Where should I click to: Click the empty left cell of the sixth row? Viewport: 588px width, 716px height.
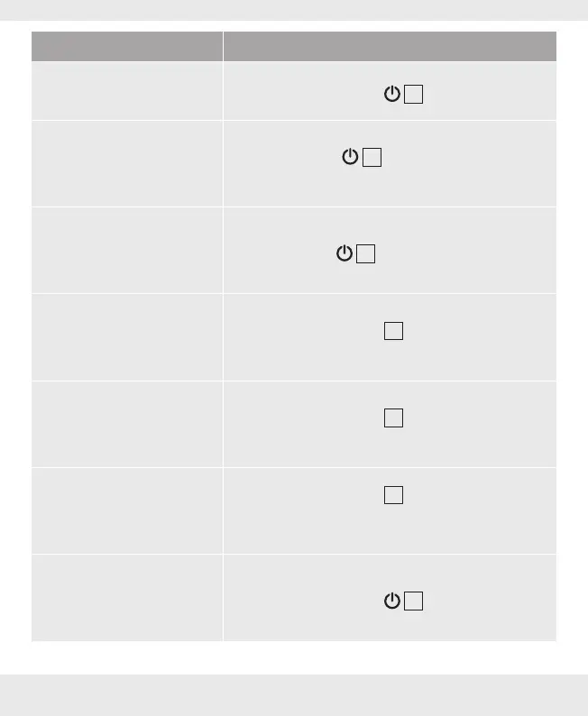click(127, 509)
